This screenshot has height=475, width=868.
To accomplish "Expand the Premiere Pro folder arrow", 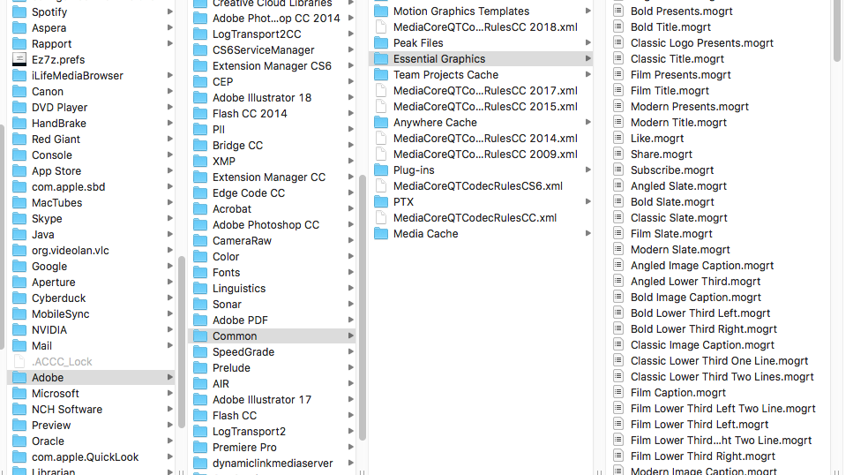I will click(350, 448).
